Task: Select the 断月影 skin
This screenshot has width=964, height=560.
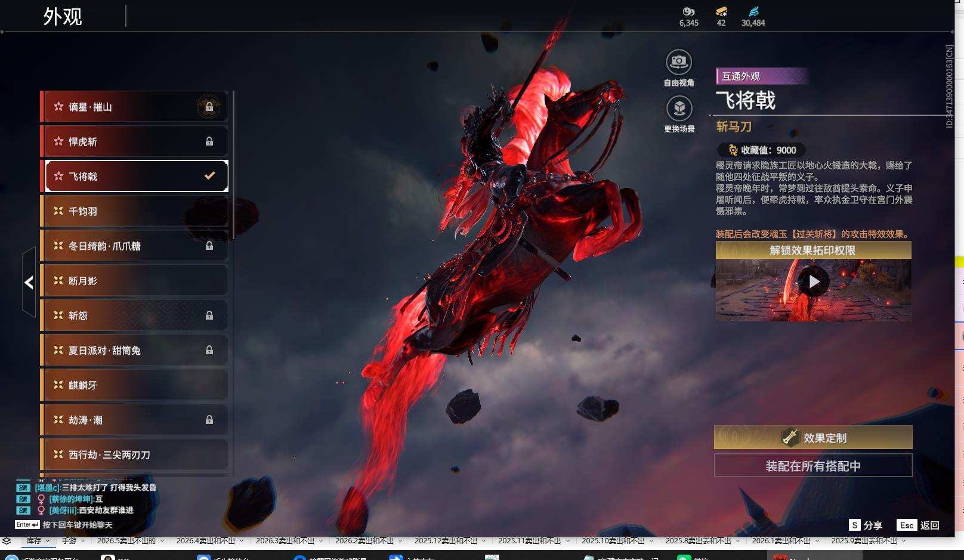Action: click(134, 280)
